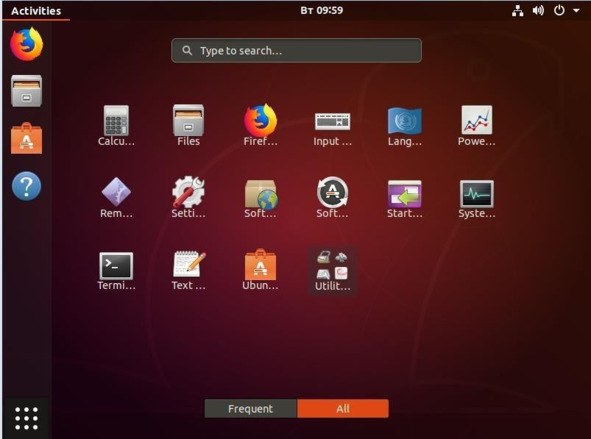Launch Terminal from the app grid
This screenshot has width=591, height=439.
(x=116, y=271)
